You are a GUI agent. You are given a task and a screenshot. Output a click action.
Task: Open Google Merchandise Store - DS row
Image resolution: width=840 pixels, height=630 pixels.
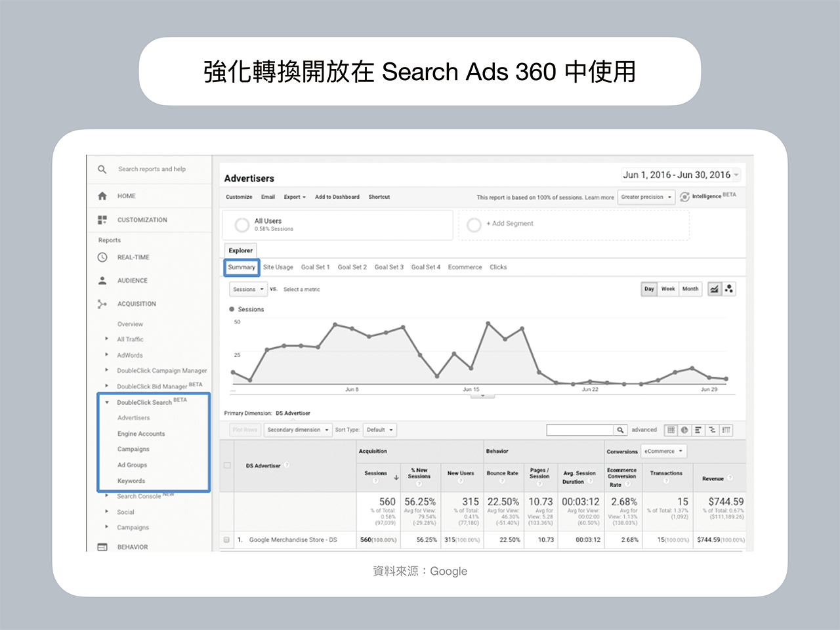tap(293, 540)
